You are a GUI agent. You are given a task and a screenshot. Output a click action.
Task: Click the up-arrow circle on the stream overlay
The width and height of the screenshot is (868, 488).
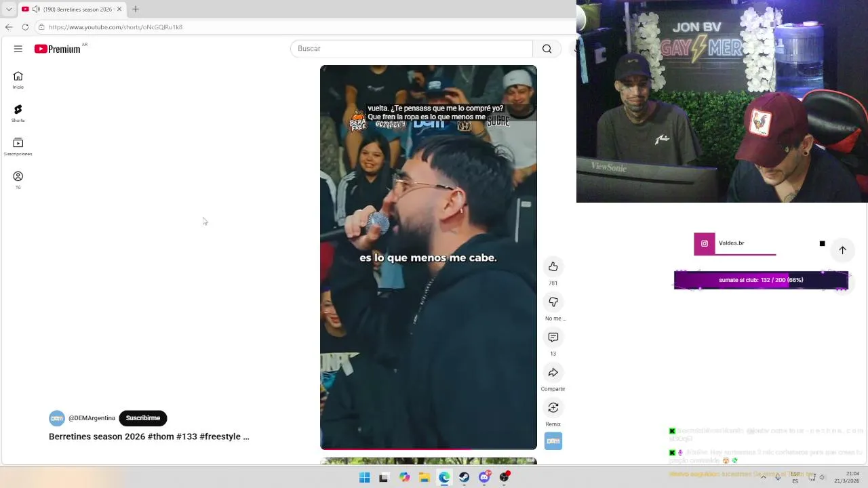tap(842, 250)
